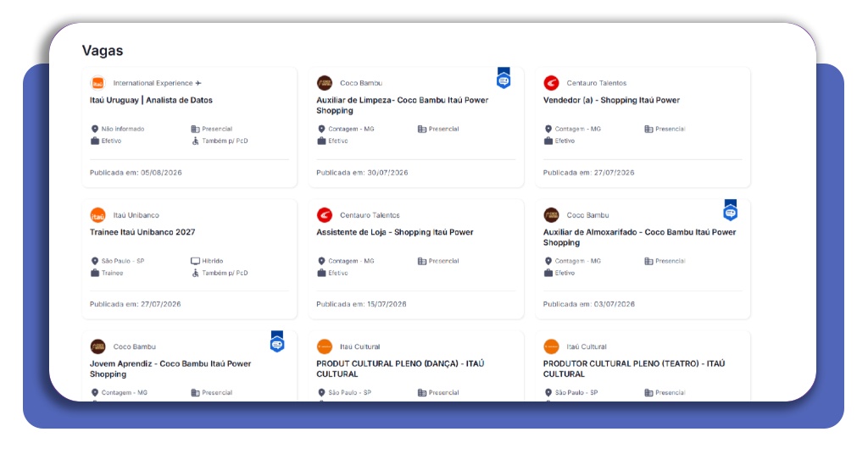
Task: Click accessibility icon on Itaú Uruguay card
Action: coord(196,141)
